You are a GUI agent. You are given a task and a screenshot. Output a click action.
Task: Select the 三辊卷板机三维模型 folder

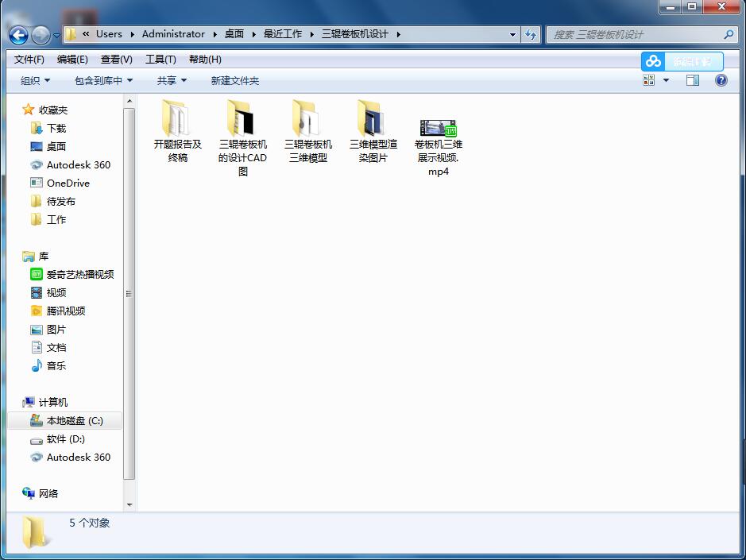click(307, 131)
